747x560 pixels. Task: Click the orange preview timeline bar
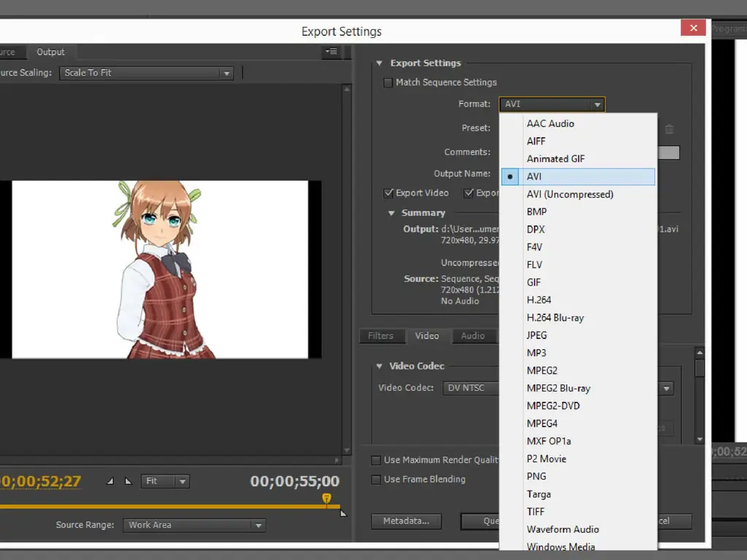click(x=169, y=507)
